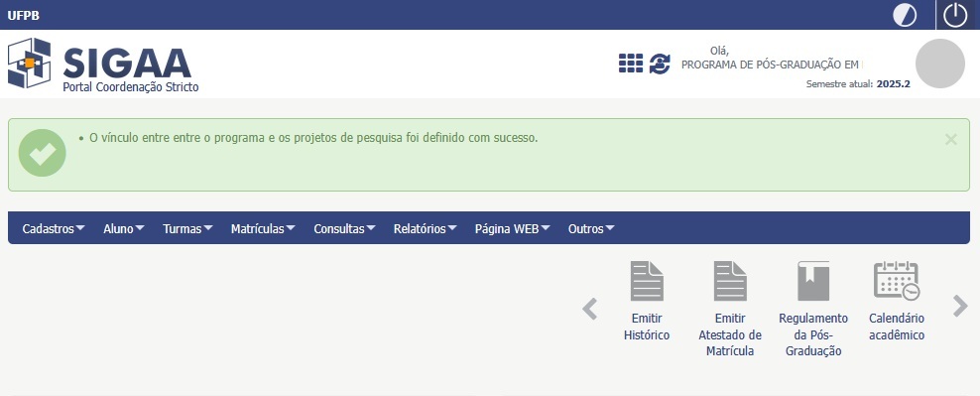Open the Regulamento da Pós-Graduação book icon
Viewport: 980px width, 396px height.
coord(813,281)
